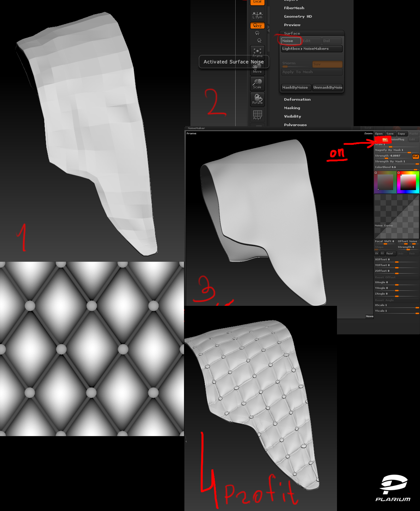The image size is (420, 511).
Task: Adjust the Focal Shift slider
Action: pyautogui.click(x=385, y=242)
